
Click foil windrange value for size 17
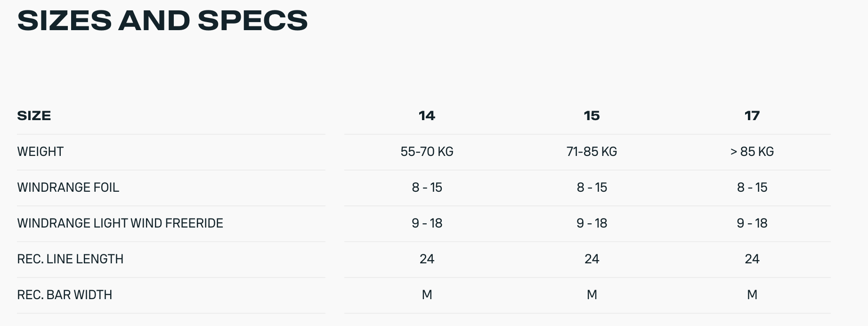pos(752,187)
